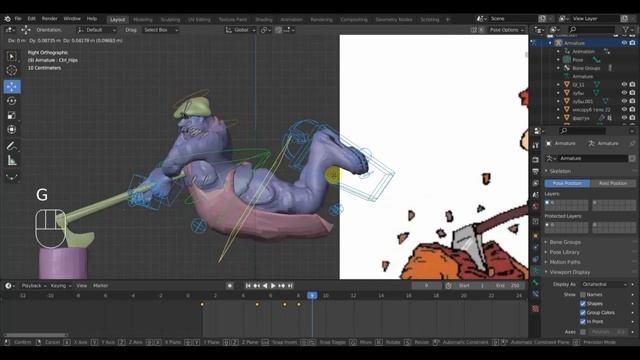The image size is (640, 360).
Task: Click the timeline End frame field
Action: coord(507,286)
